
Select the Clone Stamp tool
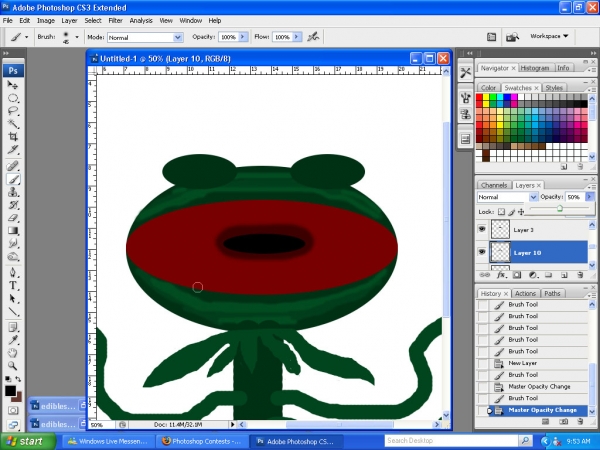pos(13,192)
